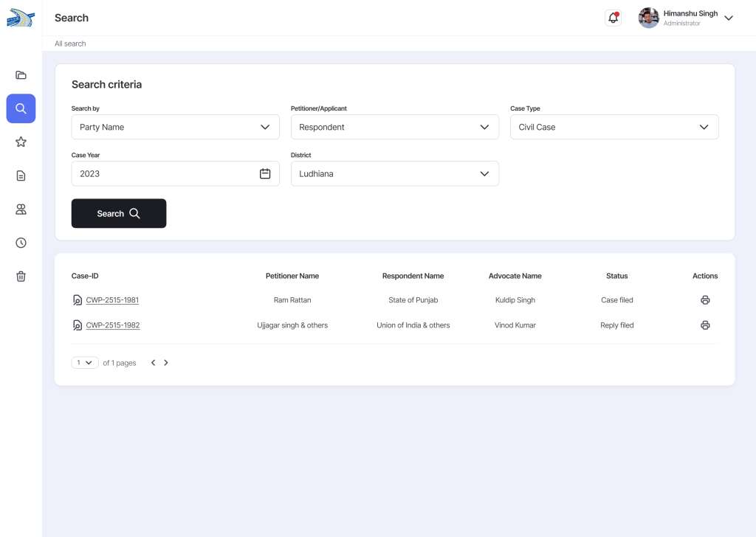Click the black Search button
This screenshot has height=537, width=756.
(x=118, y=213)
